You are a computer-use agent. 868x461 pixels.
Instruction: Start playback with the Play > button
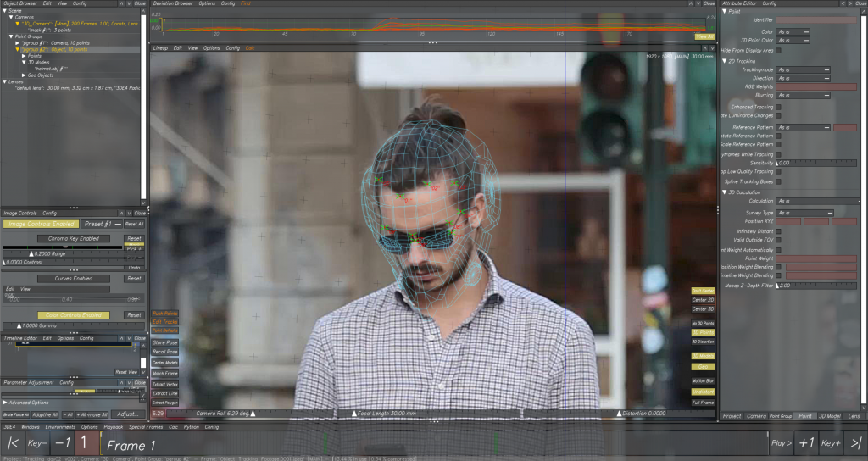[x=781, y=443]
